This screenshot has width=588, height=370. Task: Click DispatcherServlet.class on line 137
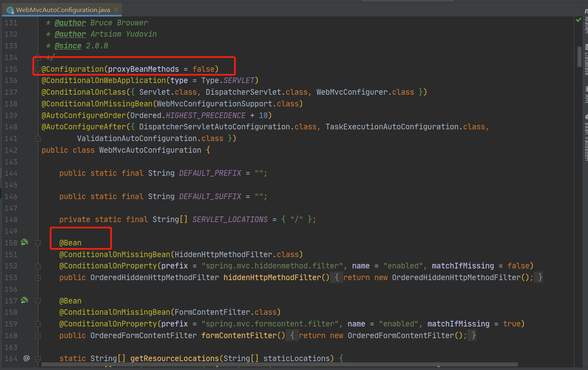256,92
